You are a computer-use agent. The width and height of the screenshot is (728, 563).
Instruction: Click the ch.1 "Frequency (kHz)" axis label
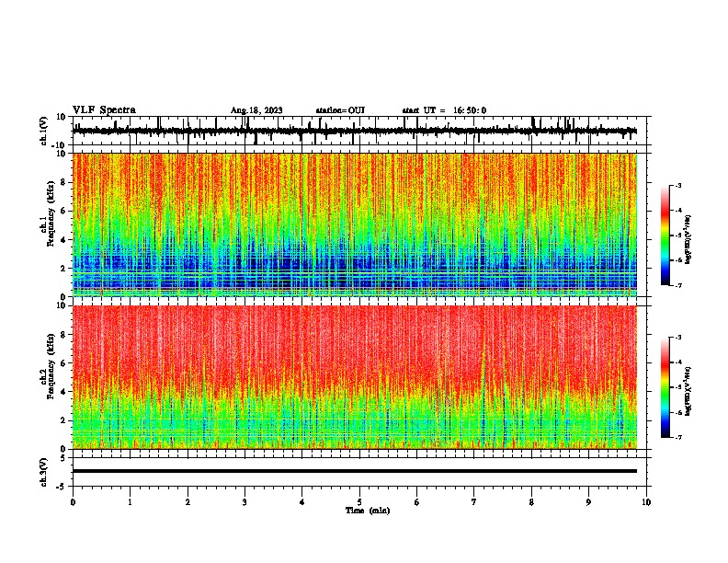point(51,213)
